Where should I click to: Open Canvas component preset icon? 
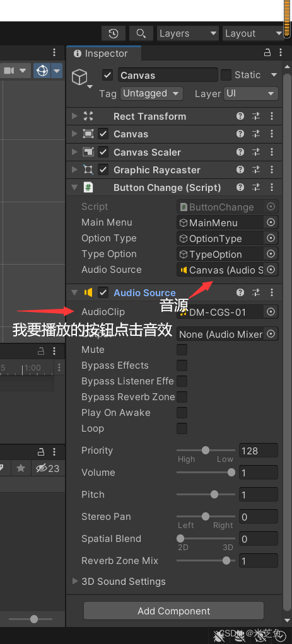256,134
